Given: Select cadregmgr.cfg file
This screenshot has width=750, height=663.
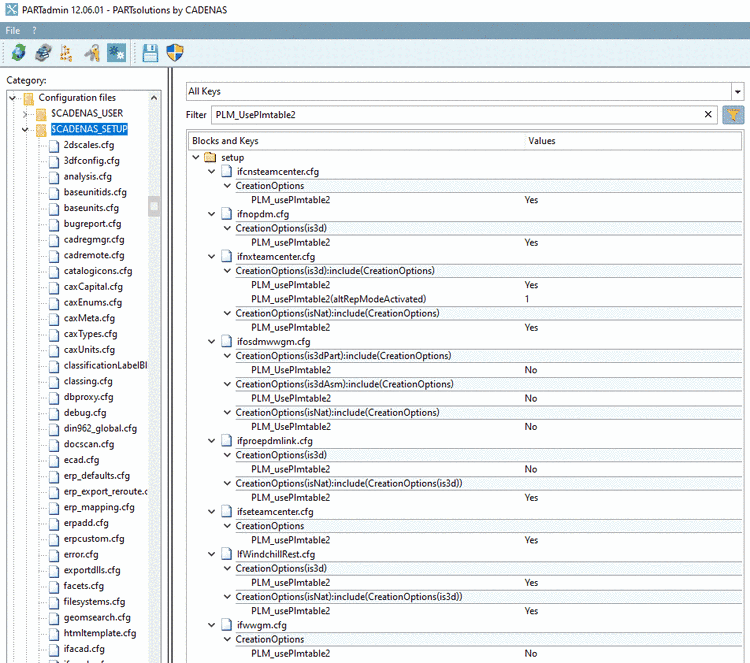Looking at the screenshot, I should pos(94,240).
